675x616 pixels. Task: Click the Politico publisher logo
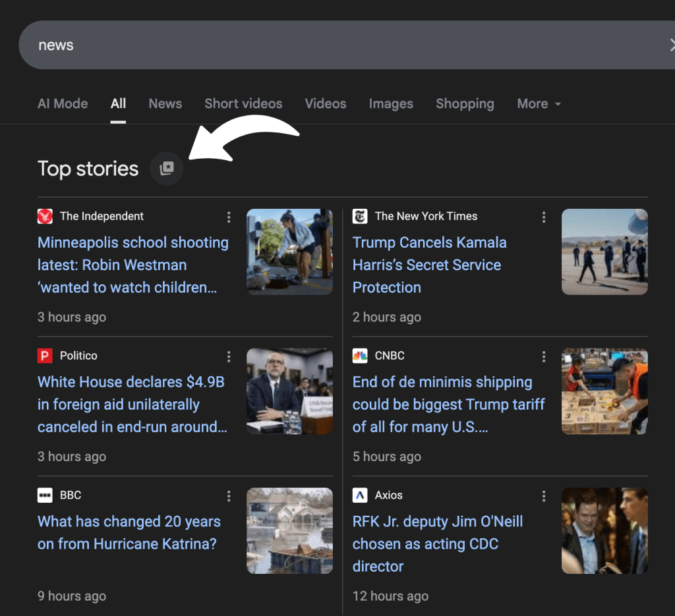pos(44,356)
